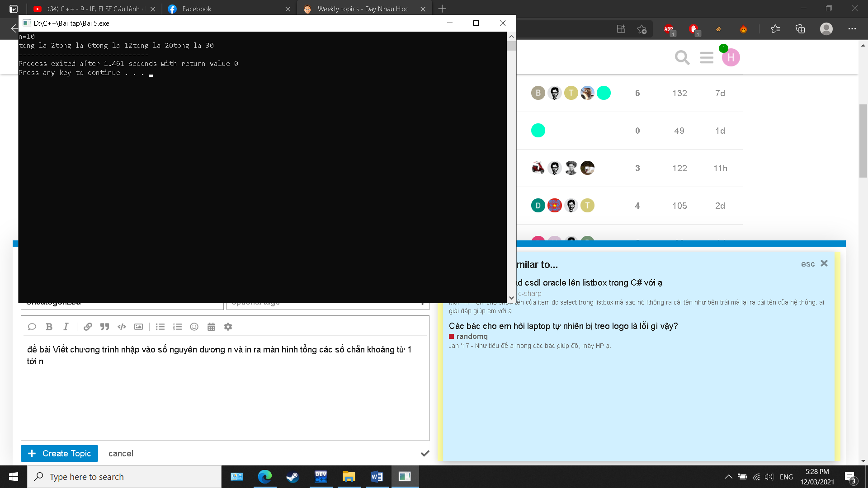Open the editor options gear
Viewport: 868px width, 488px height.
point(228,327)
